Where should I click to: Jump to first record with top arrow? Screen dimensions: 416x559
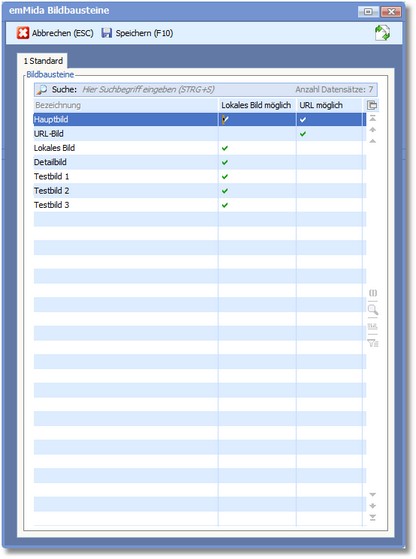pos(373,118)
